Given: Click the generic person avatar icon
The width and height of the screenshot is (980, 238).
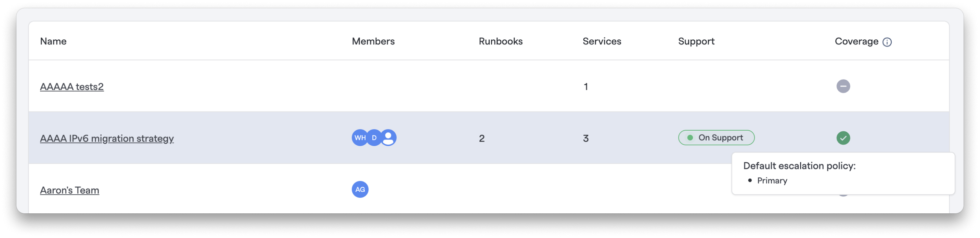Looking at the screenshot, I should coord(388,137).
